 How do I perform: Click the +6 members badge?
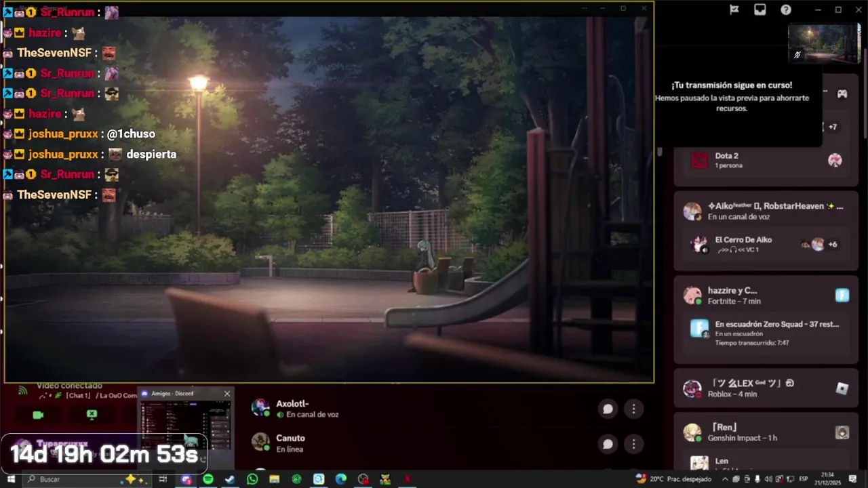(833, 245)
